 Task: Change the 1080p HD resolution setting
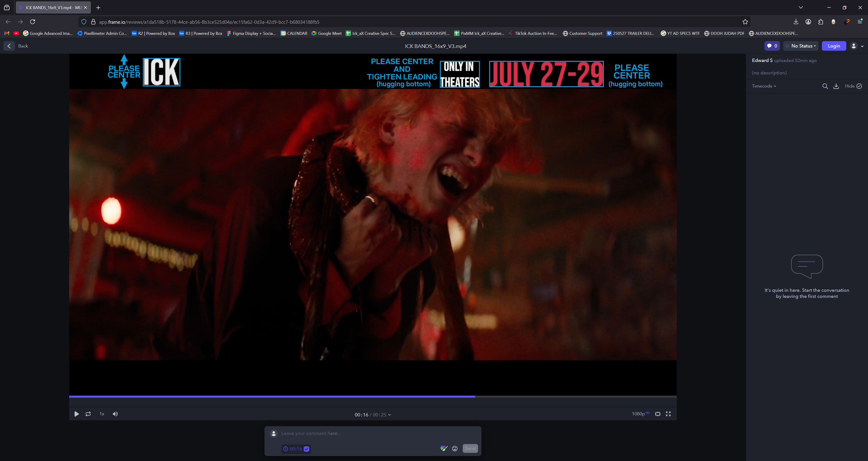[x=641, y=414]
